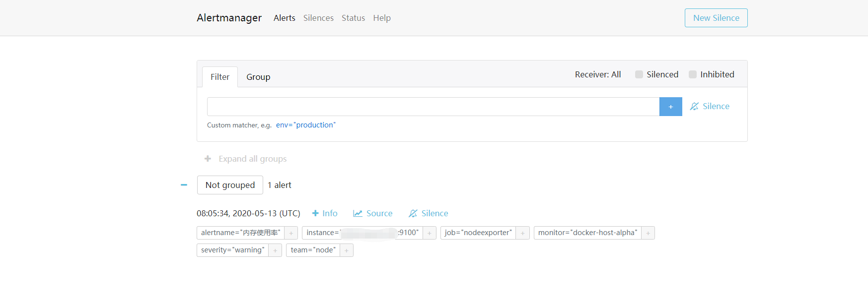Click the plus icon beside instance label
This screenshot has width=868, height=306.
coord(430,233)
